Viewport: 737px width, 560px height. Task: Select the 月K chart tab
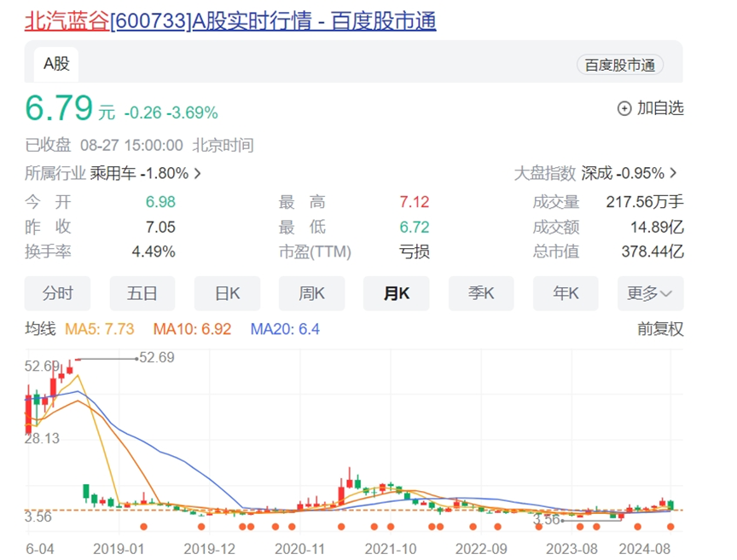click(396, 293)
